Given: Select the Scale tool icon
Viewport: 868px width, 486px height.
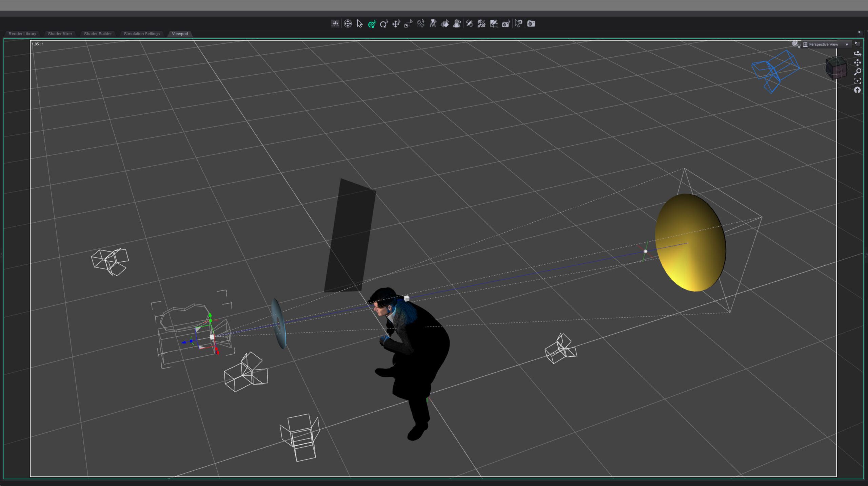Looking at the screenshot, I should [408, 24].
